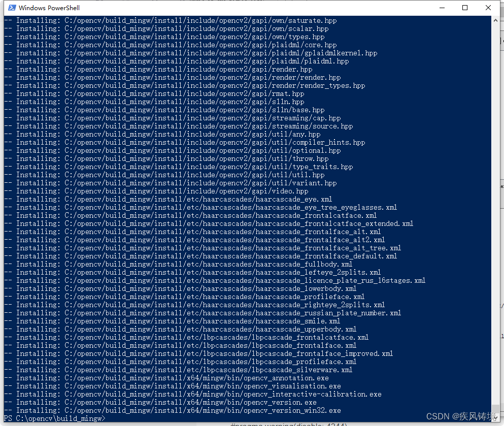Image resolution: width=504 pixels, height=426 pixels.
Task: Click the saturate.hpp installing line
Action: coord(171,21)
